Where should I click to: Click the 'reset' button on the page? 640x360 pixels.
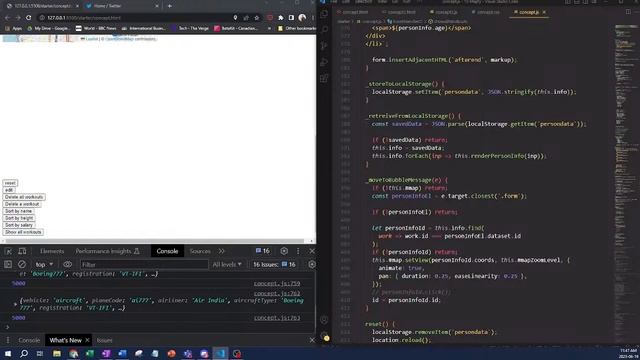point(10,183)
